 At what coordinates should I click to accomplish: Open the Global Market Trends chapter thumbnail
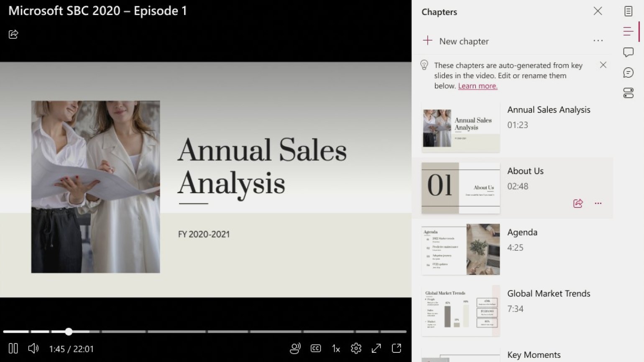pyautogui.click(x=460, y=311)
